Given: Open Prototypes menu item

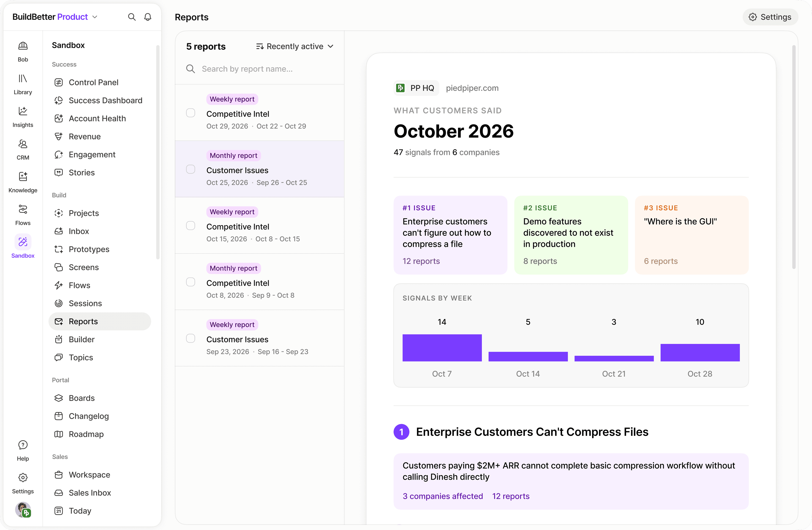Looking at the screenshot, I should pyautogui.click(x=100, y=249).
